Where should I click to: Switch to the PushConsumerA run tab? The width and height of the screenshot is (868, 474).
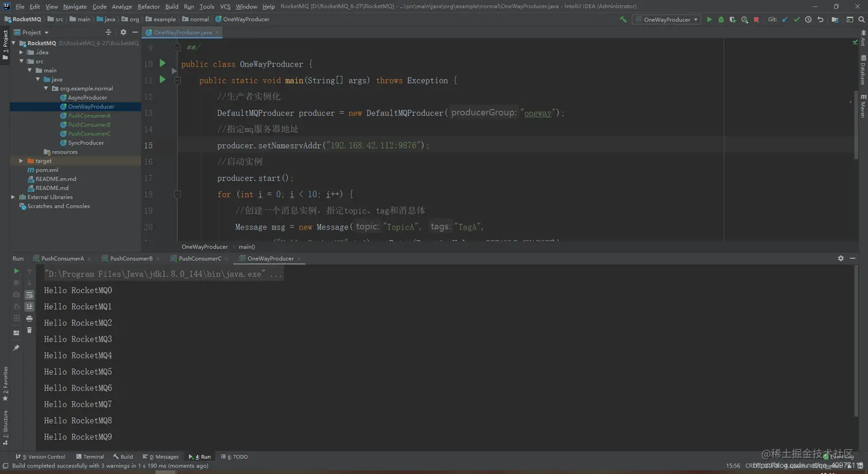pyautogui.click(x=63, y=259)
